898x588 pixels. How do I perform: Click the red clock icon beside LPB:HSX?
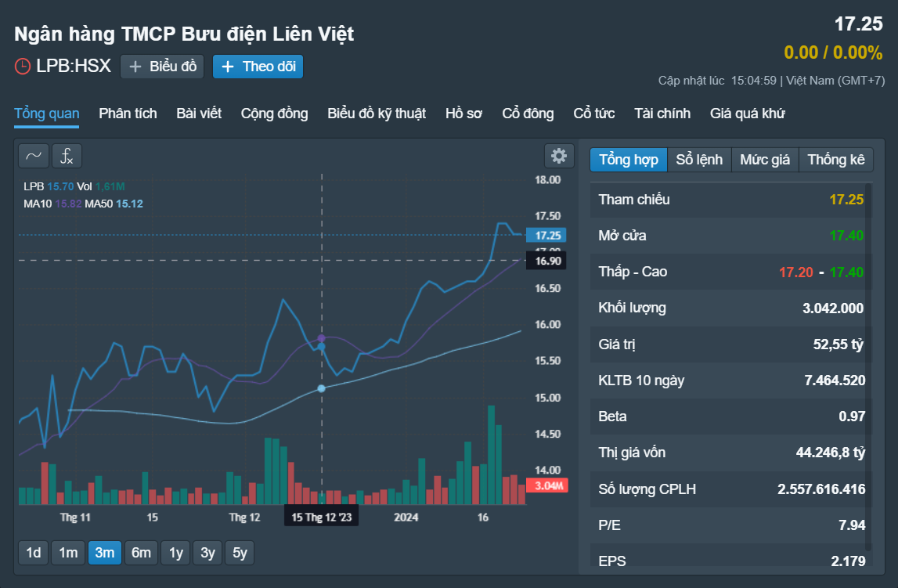coord(23,67)
